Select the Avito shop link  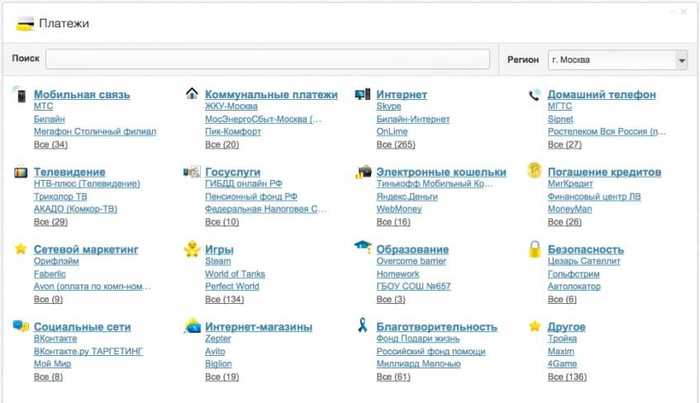(x=215, y=352)
